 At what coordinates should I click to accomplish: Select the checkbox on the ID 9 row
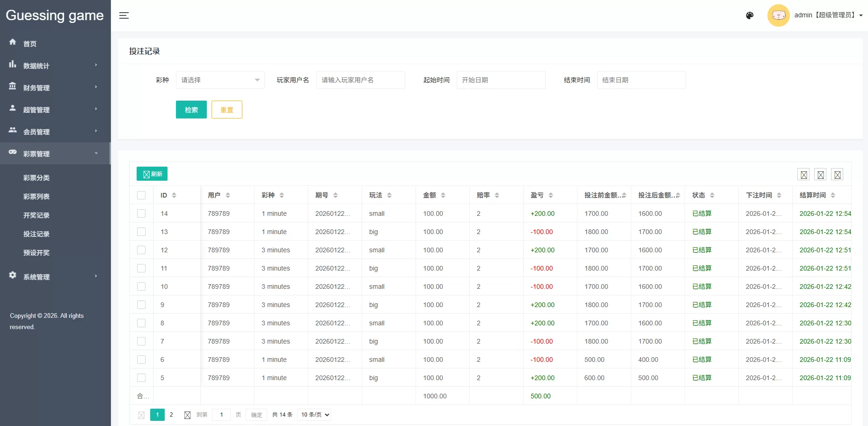pos(141,305)
